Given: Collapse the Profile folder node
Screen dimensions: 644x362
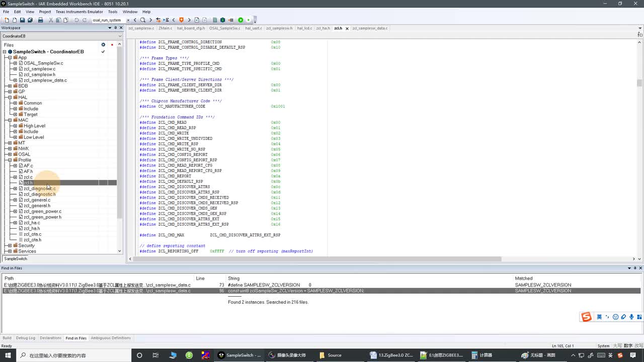Looking at the screenshot, I should tap(10, 160).
